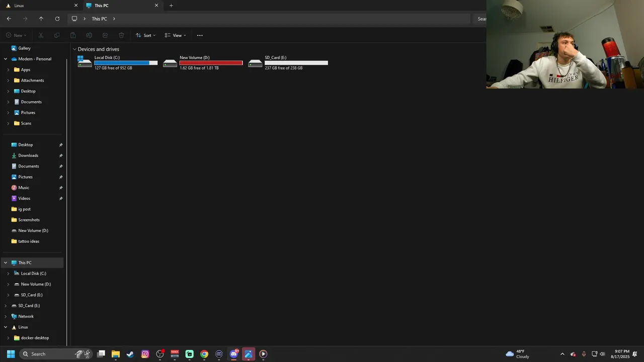Open volume control in system tray
644x362 pixels.
tap(602, 354)
